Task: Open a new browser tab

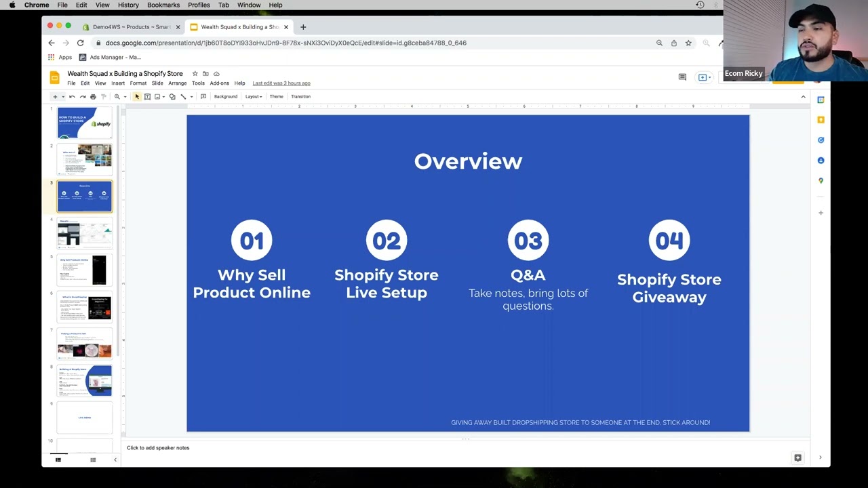Action: [x=303, y=27]
